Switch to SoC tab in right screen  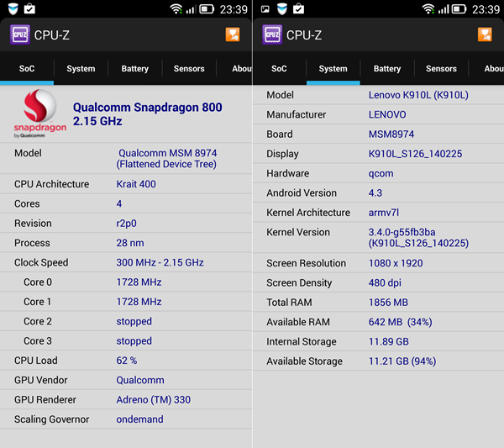pos(279,68)
